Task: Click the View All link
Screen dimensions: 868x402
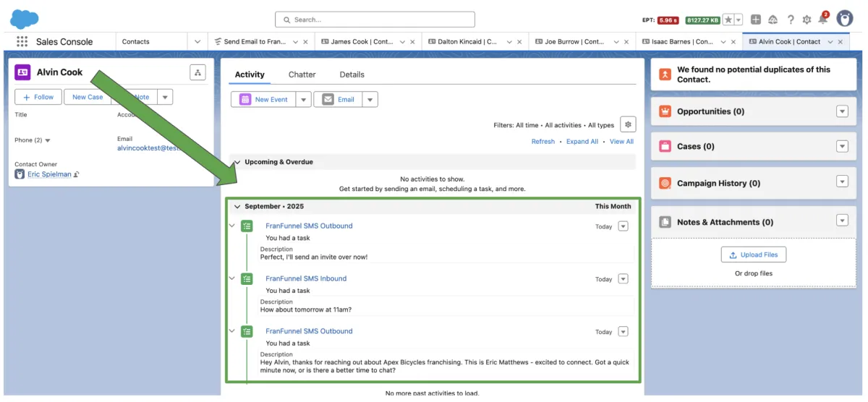Action: (x=621, y=142)
